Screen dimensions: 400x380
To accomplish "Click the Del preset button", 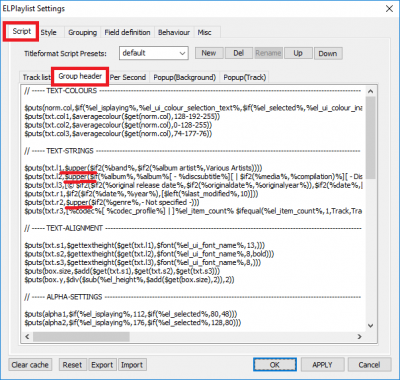I will point(239,53).
